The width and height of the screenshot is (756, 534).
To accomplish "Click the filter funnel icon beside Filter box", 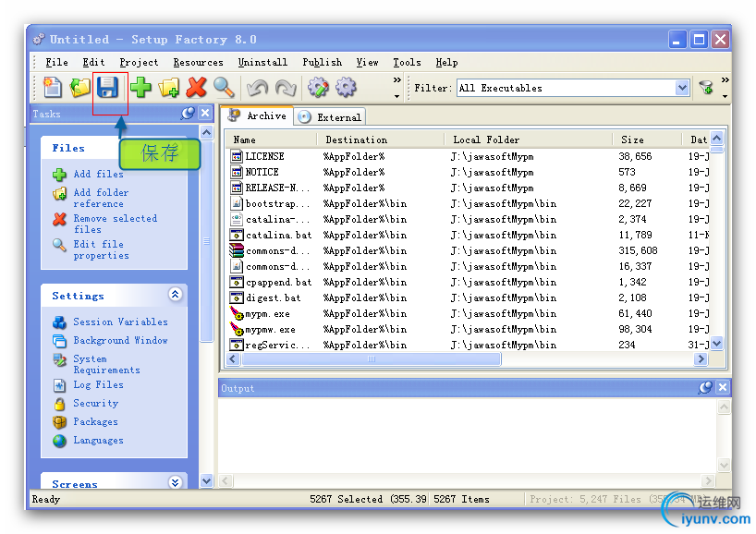I will (706, 88).
